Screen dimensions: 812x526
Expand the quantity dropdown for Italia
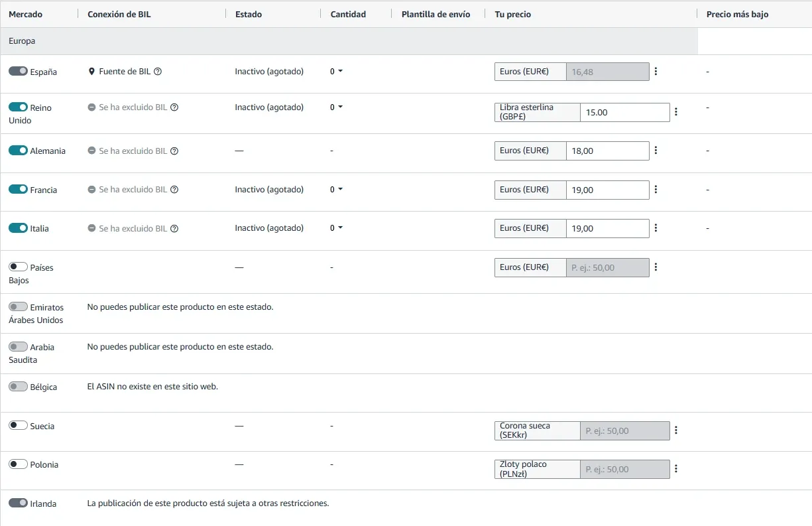pyautogui.click(x=337, y=228)
